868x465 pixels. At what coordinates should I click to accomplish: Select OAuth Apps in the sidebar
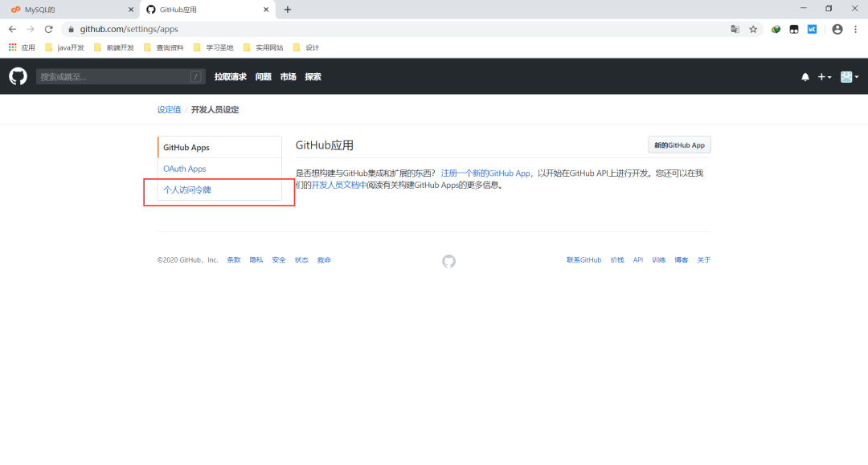[219, 169]
